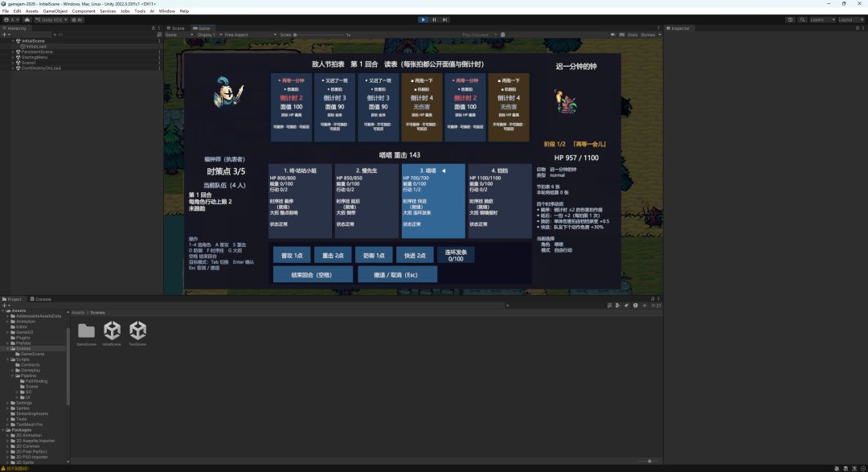Click the 防御 1点 button
The width and height of the screenshot is (868, 472).
point(374,256)
